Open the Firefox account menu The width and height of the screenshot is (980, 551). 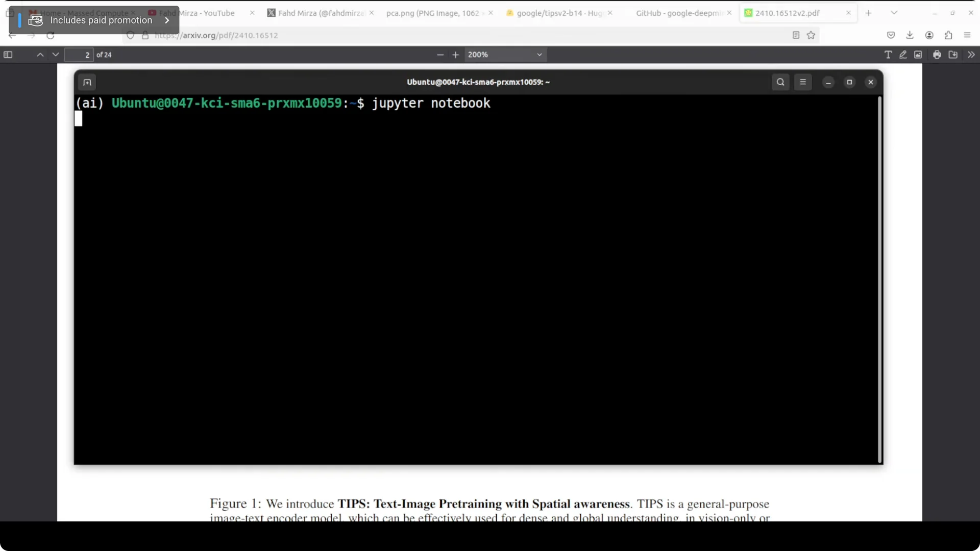[x=929, y=35]
